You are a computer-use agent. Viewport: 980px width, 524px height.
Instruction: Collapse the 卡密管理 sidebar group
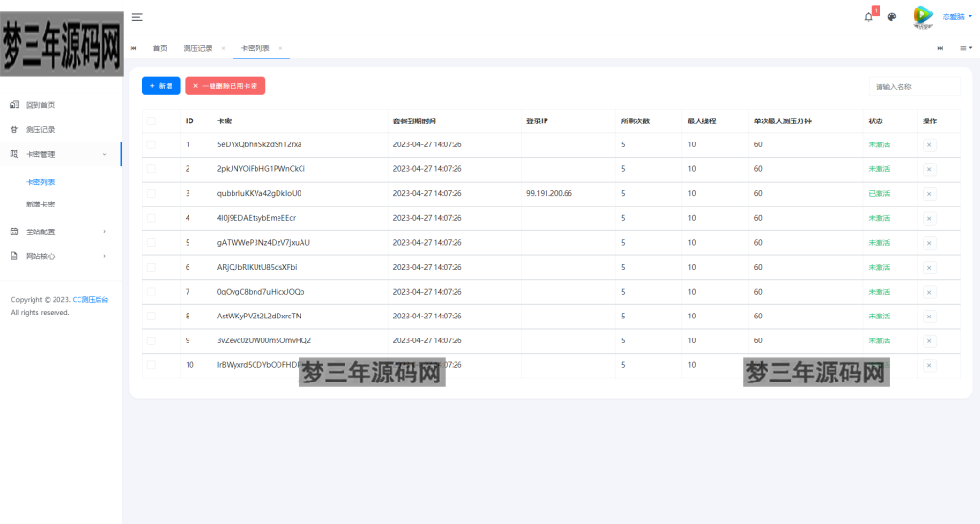coord(60,154)
